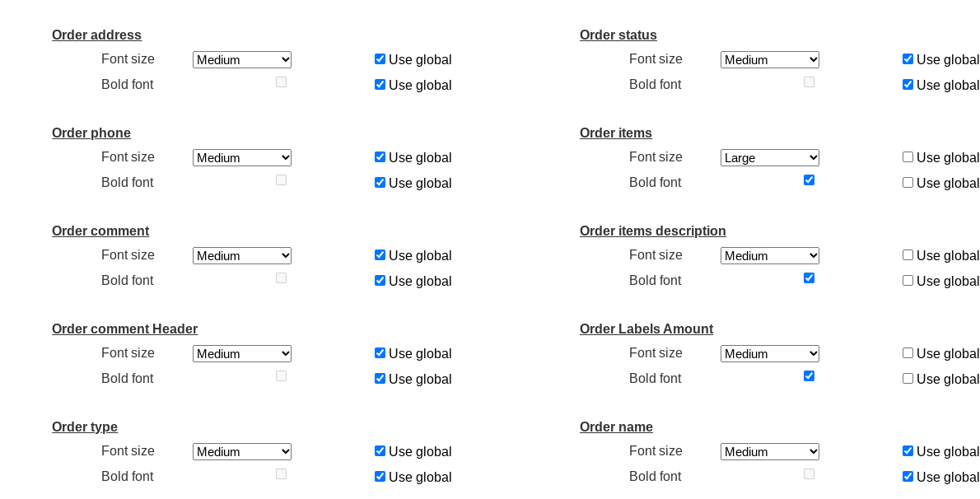Enable Use global for Order items description font size

(908, 255)
